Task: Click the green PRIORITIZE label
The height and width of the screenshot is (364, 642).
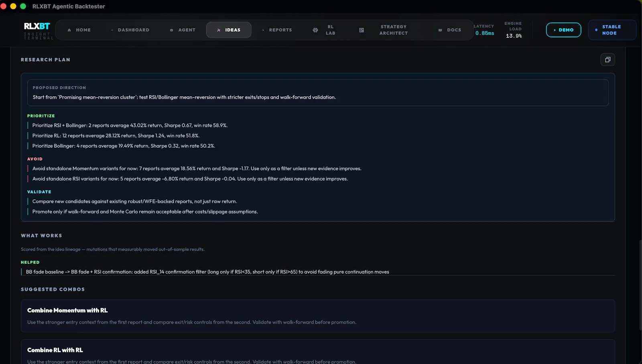Action: tap(41, 116)
